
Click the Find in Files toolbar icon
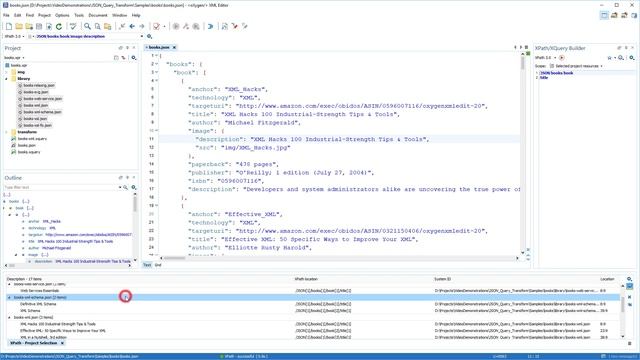pyautogui.click(x=98, y=26)
